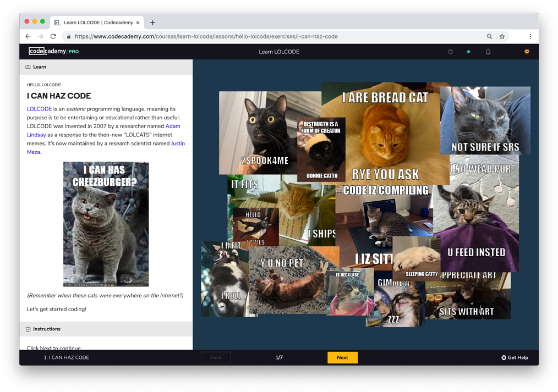Open the Learn panel header
This screenshot has height=392, width=558.
coord(106,67)
